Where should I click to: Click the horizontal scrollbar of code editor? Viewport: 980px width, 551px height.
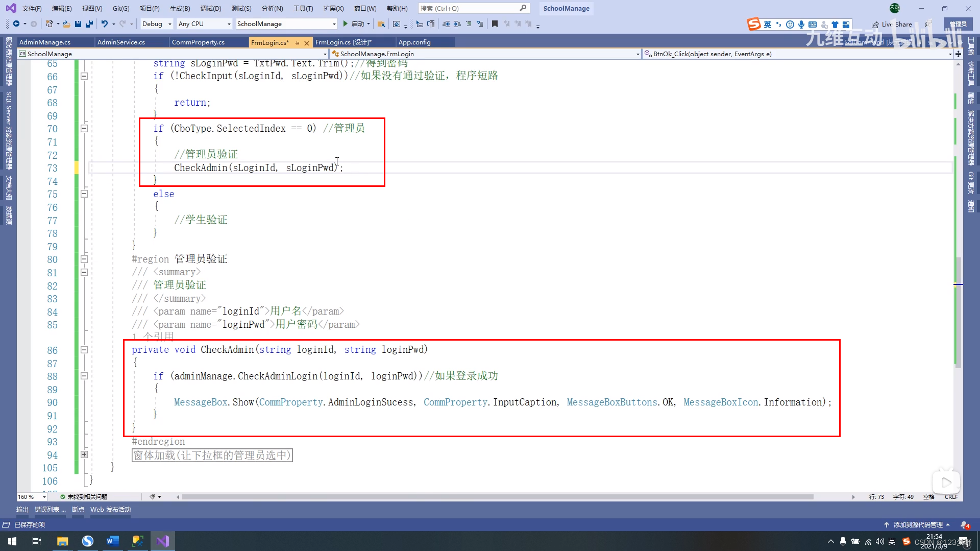click(x=498, y=497)
